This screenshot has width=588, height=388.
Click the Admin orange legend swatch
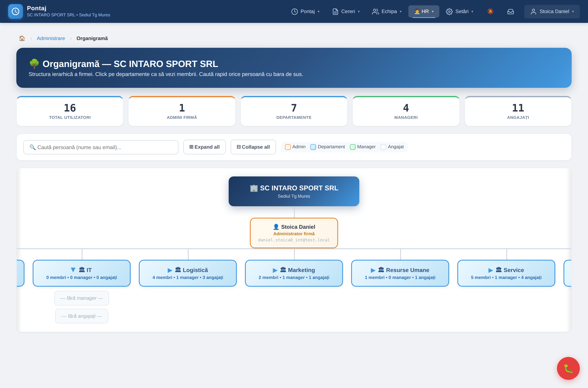click(x=288, y=147)
